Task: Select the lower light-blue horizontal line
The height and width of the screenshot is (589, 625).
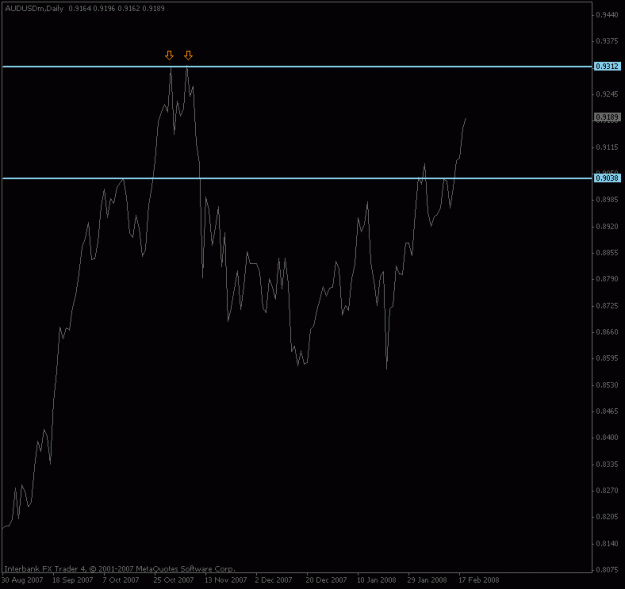Action: (x=297, y=178)
